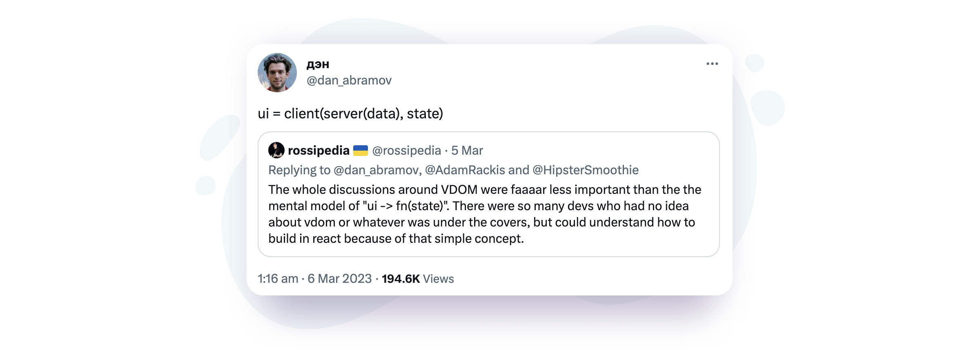This screenshot has height=364, width=980.
Task: Click the bold 194.6K view count
Action: coord(401,279)
